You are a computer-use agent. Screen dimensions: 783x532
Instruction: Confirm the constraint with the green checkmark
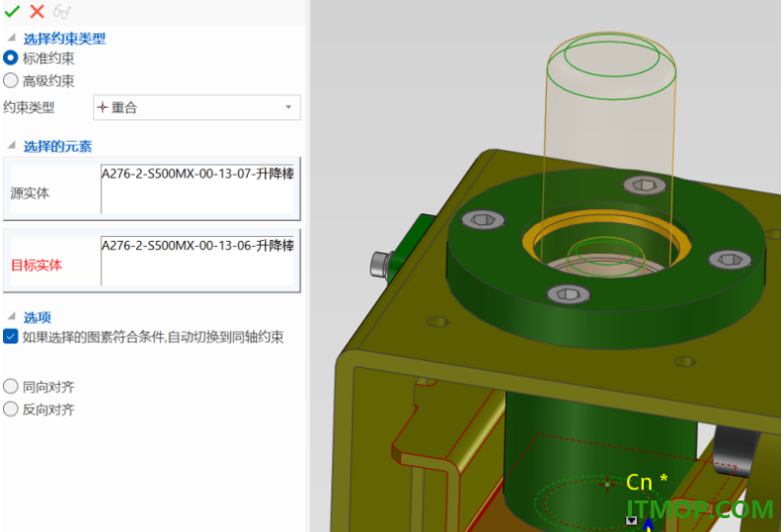click(12, 11)
